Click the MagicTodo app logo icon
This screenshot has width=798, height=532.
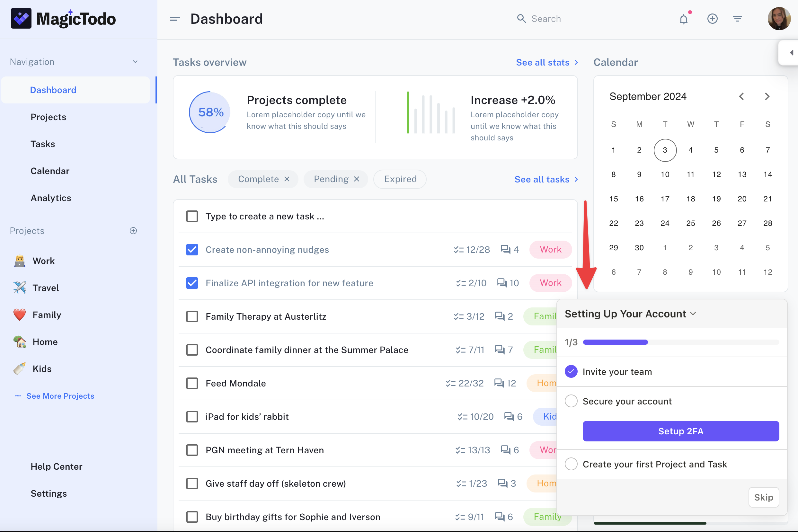tap(21, 18)
